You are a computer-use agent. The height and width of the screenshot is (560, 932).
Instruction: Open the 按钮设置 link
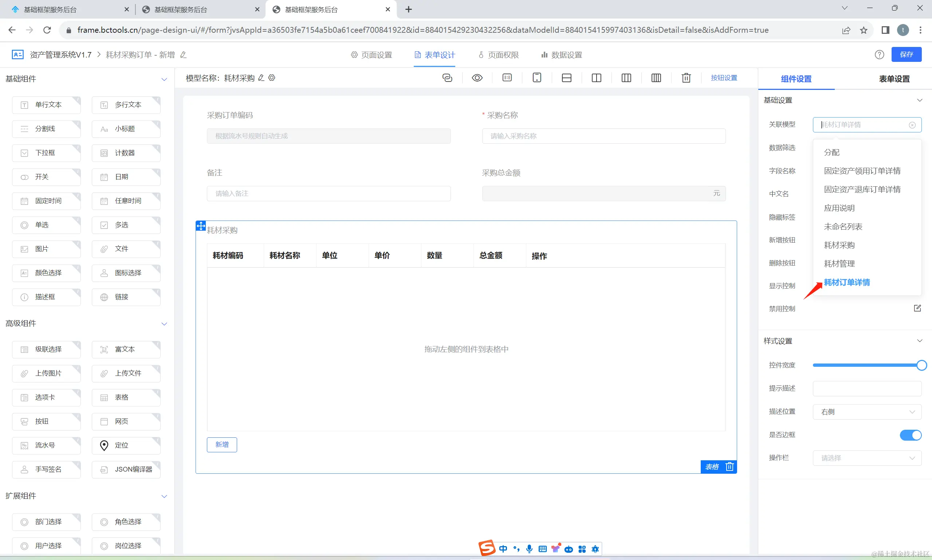point(724,78)
